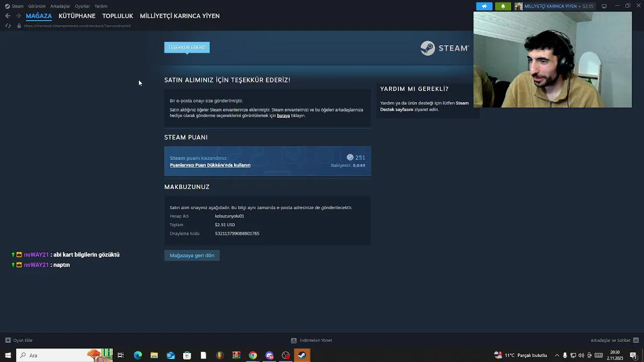Click the chat icon beside Arkadaşlar ve Sohbet
644x362 pixels.
636,340
